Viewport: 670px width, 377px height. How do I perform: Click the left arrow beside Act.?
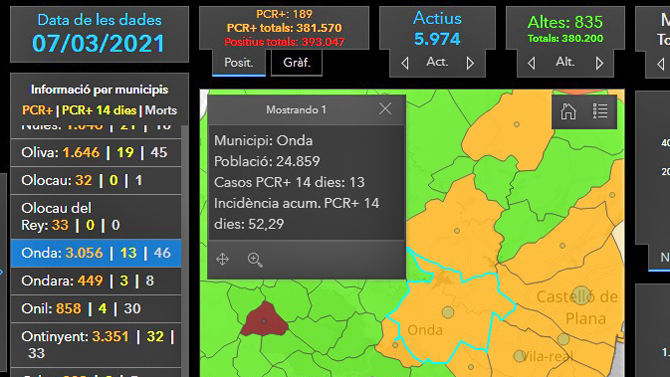(405, 63)
